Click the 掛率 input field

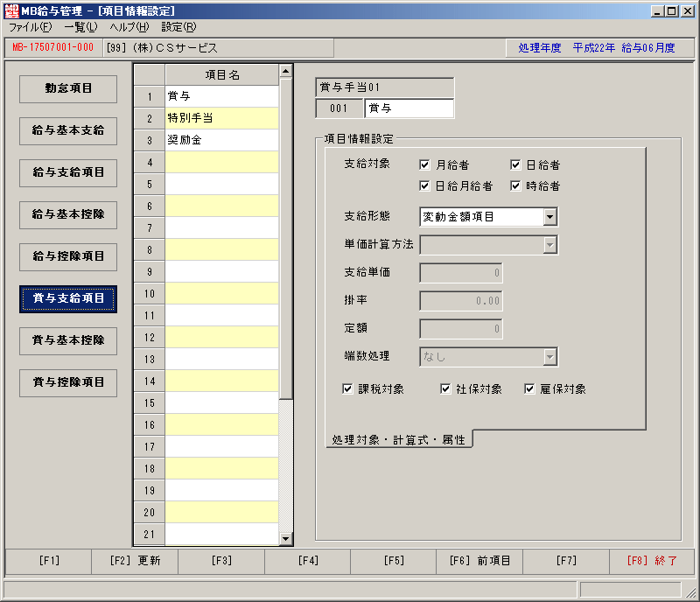coord(461,300)
